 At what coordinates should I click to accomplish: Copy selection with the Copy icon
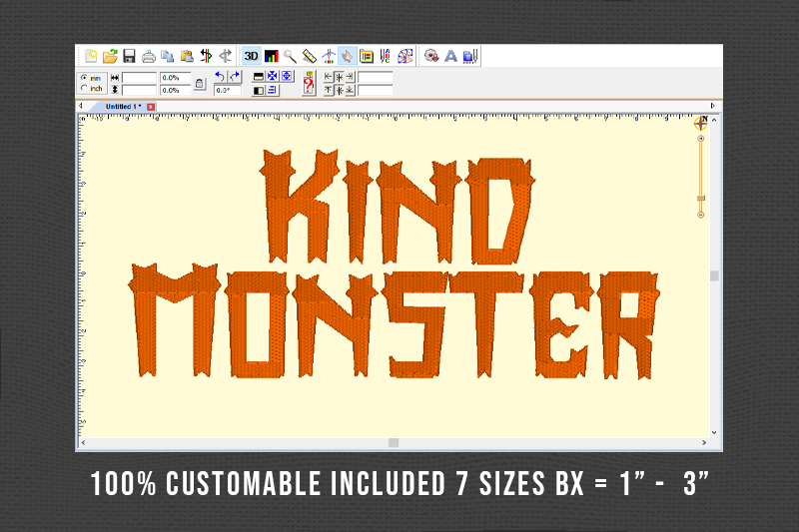pyautogui.click(x=167, y=56)
